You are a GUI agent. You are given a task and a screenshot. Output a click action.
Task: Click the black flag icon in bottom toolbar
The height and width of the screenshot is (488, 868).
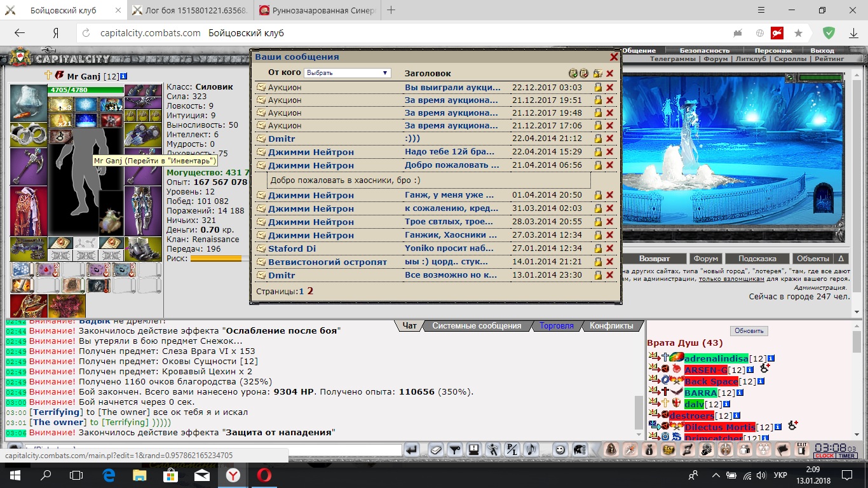(783, 449)
